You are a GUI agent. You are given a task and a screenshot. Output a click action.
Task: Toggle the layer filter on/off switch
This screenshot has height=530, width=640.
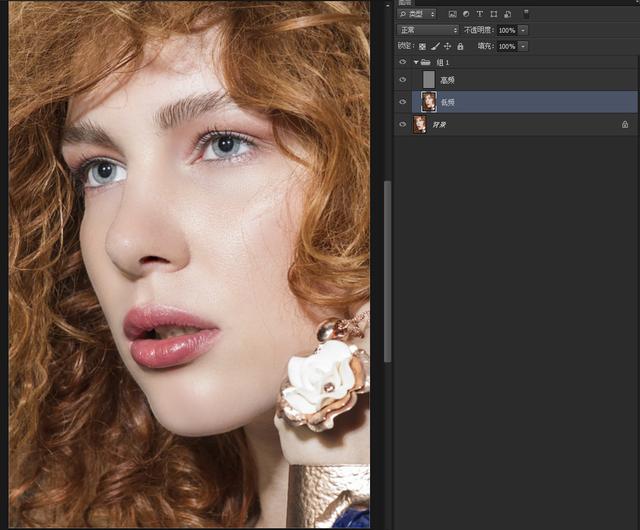point(527,14)
